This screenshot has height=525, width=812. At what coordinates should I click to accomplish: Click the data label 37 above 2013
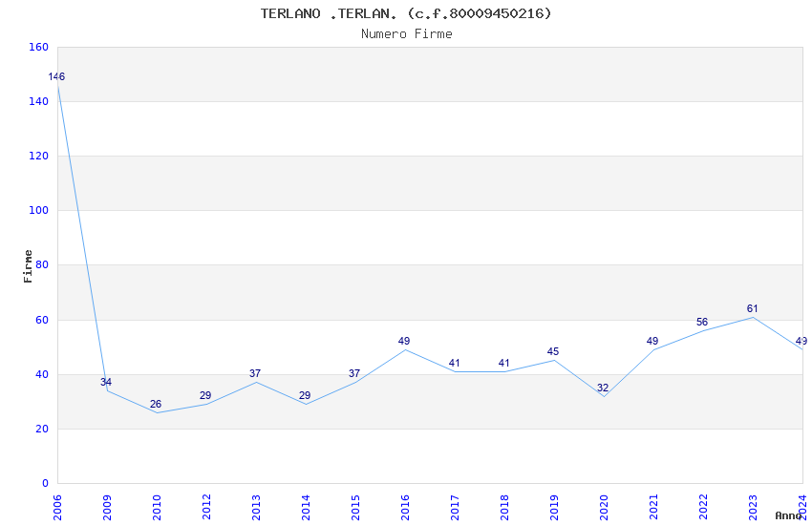(x=255, y=373)
